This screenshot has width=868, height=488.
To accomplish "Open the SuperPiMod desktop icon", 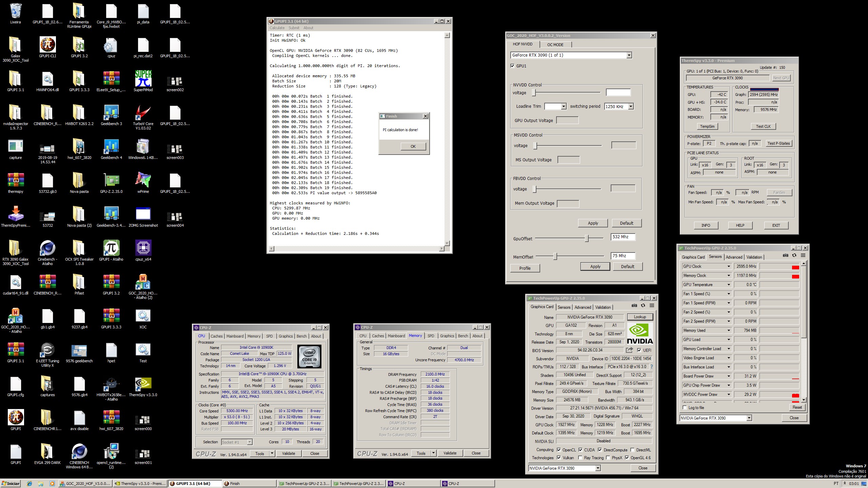I will 143,82.
